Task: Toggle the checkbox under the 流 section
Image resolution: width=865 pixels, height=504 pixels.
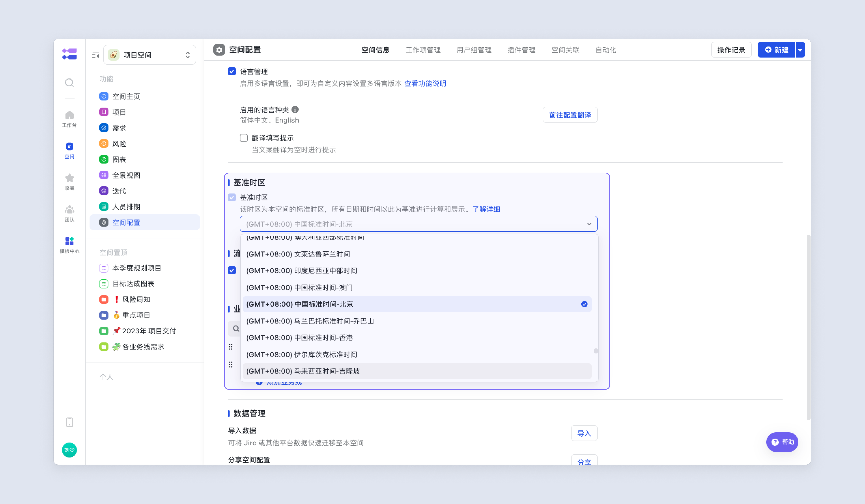Action: coord(232,270)
